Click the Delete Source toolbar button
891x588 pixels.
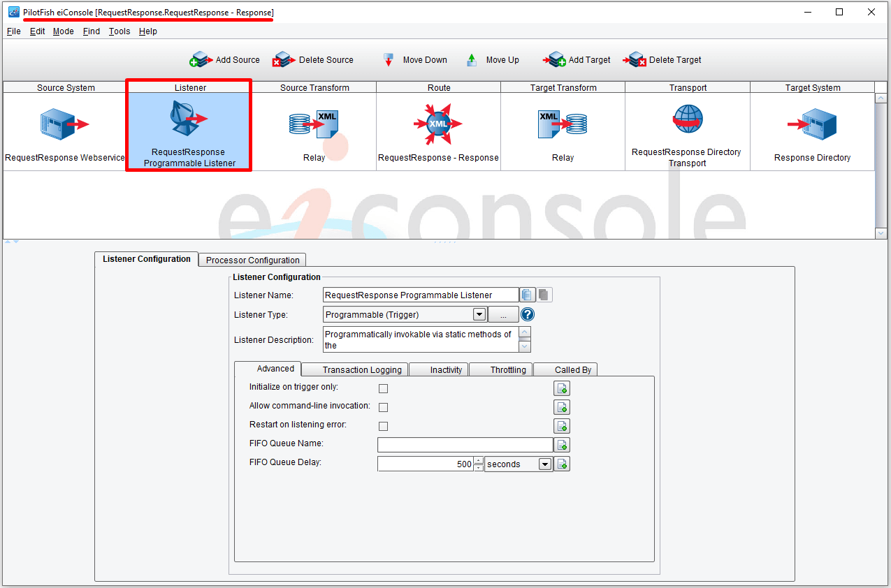coord(313,60)
